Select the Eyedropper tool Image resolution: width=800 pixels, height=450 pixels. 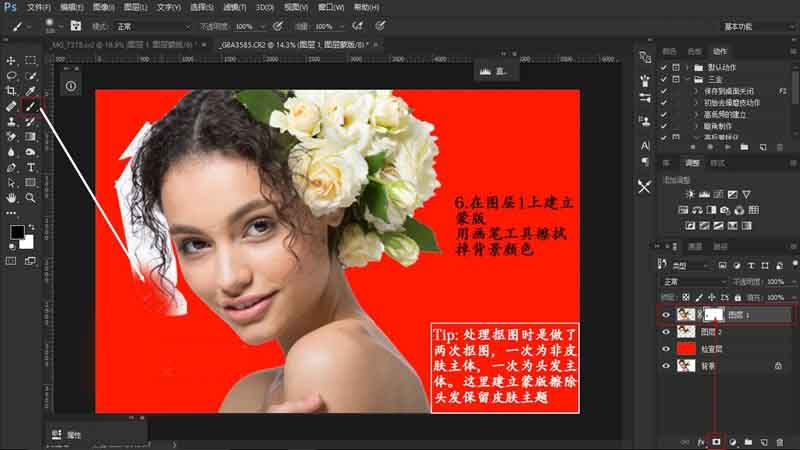[x=30, y=91]
